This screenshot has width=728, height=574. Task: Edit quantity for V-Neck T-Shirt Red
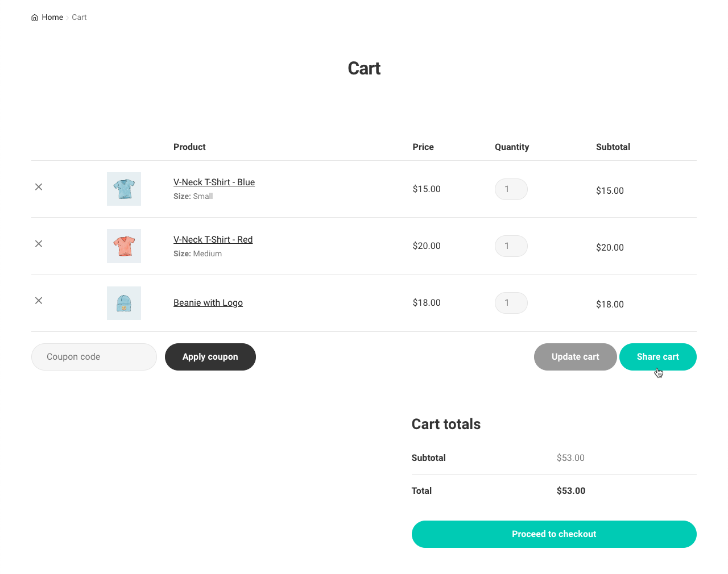tap(511, 246)
